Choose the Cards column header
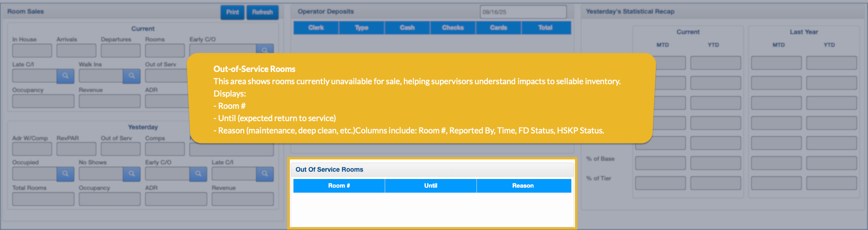 click(498, 28)
